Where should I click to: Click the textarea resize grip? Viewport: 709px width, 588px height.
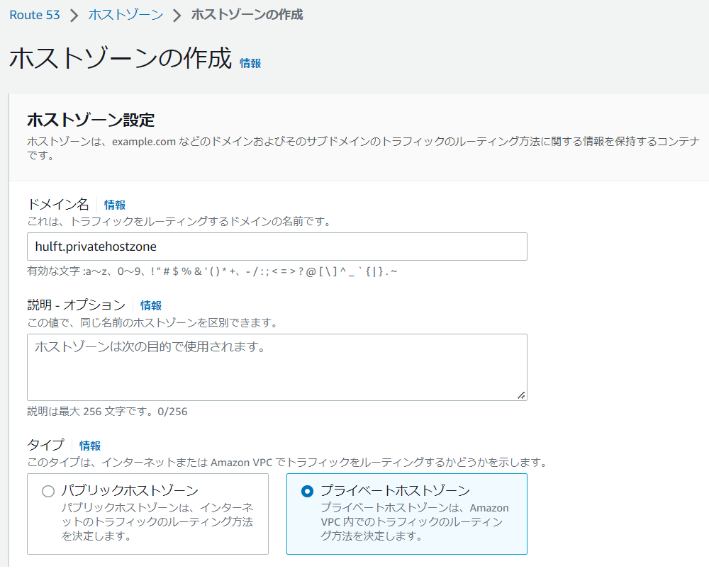point(523,395)
